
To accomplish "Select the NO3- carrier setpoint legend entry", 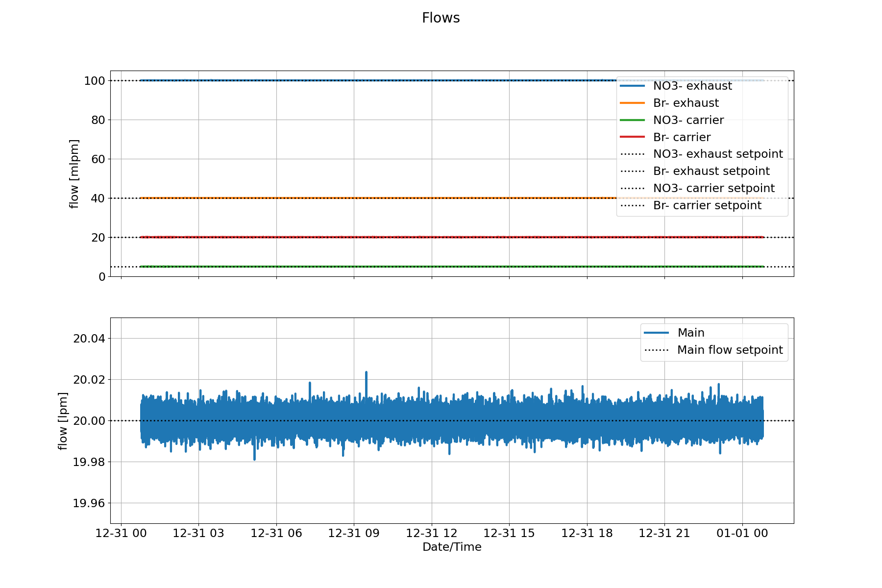I will [x=698, y=188].
